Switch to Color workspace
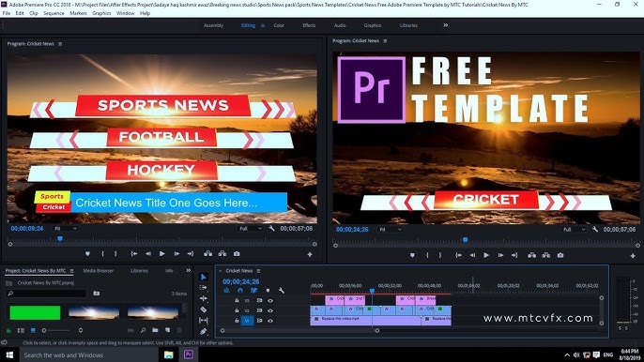Viewport: 644px width, 362px height. [279, 25]
